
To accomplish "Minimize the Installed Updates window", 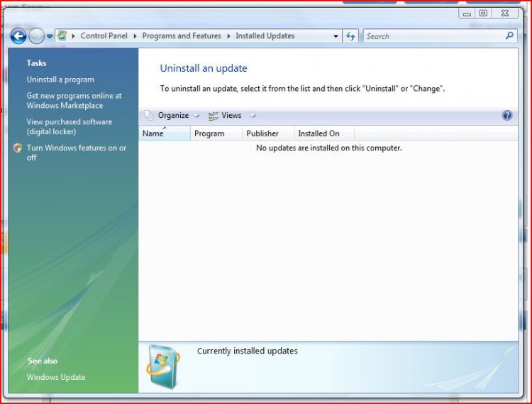I will pyautogui.click(x=467, y=13).
